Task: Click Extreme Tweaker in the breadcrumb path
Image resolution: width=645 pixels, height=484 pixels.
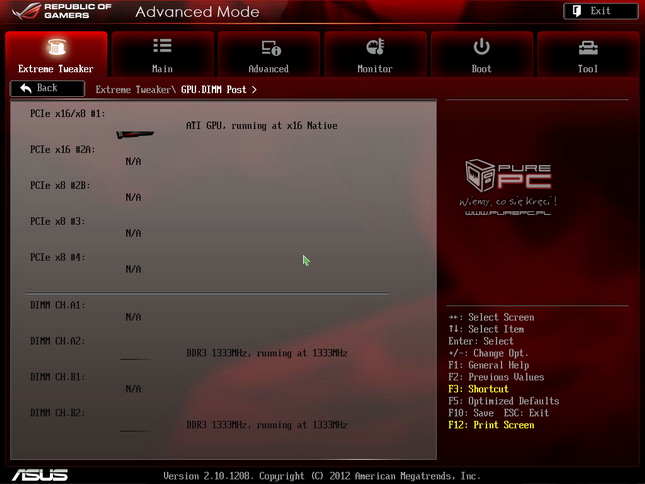Action: pyautogui.click(x=135, y=89)
